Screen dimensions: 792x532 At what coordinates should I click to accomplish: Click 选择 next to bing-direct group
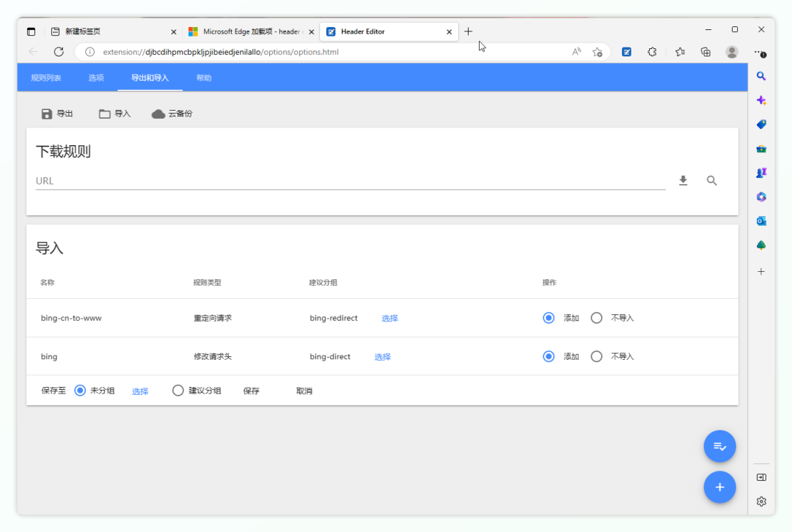tap(382, 357)
